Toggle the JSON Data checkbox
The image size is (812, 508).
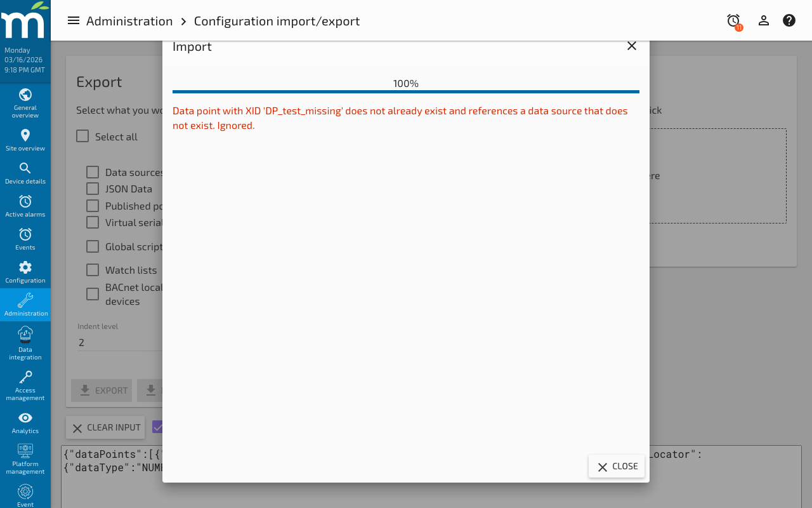(92, 189)
